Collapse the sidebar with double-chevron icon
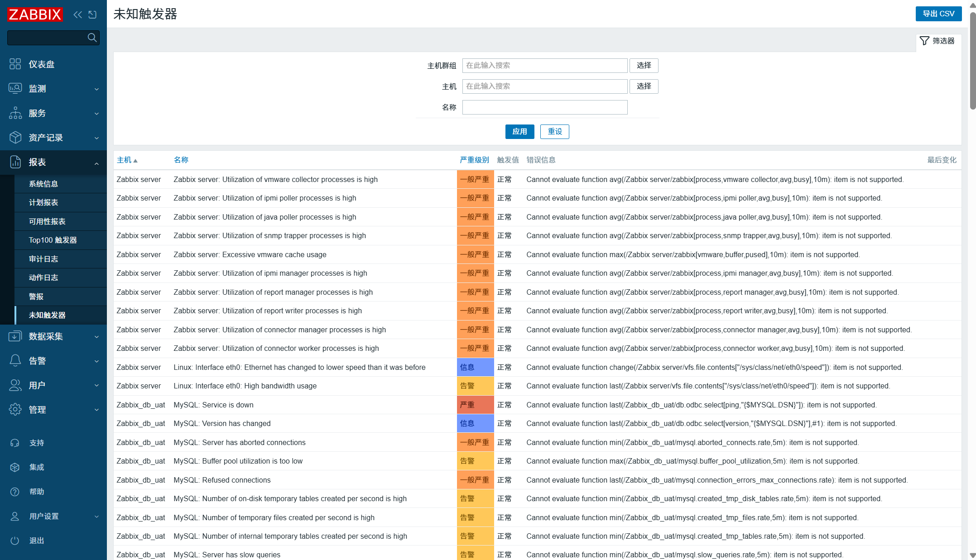Screen dimensions: 976x560 [x=78, y=14]
